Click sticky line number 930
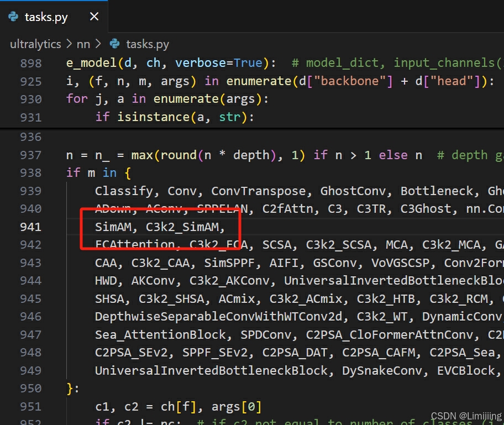The height and width of the screenshot is (425, 504). pos(31,99)
